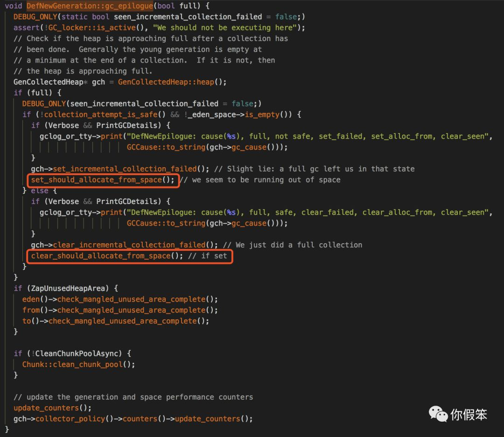Click comment '// Slight lie: a full gc left us'
This screenshot has height=437, width=504.
tap(315, 169)
